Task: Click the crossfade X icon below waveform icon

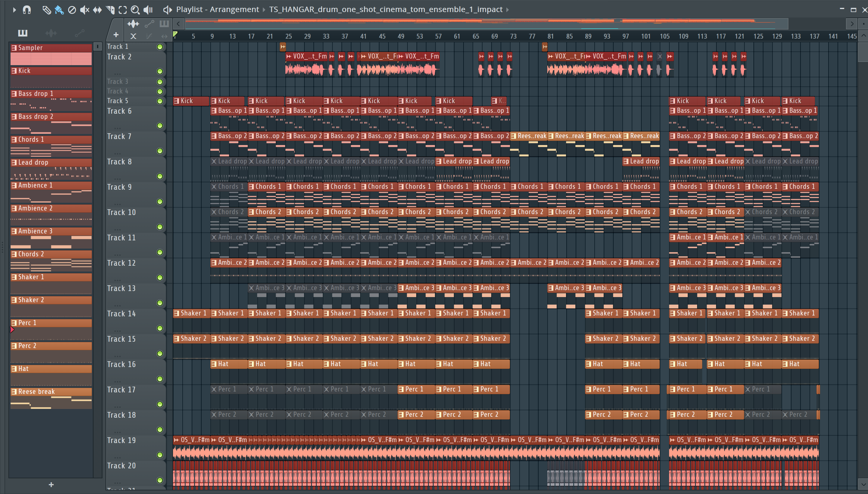Action: point(133,36)
